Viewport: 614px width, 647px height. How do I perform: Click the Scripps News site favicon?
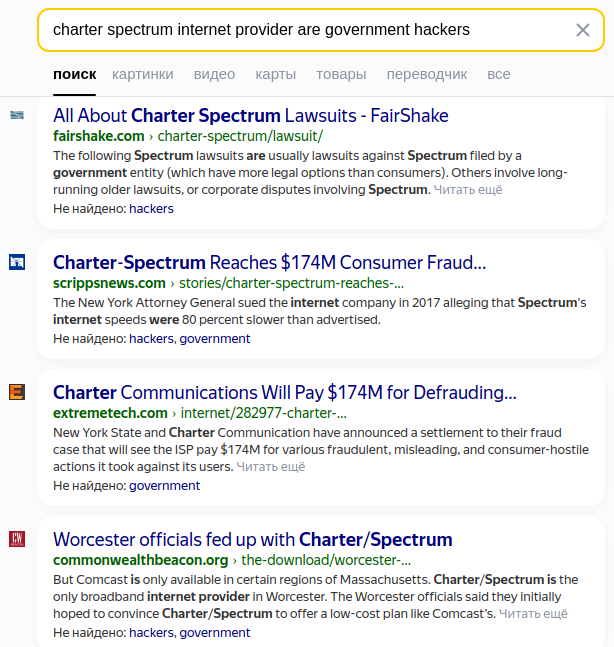pyautogui.click(x=17, y=262)
